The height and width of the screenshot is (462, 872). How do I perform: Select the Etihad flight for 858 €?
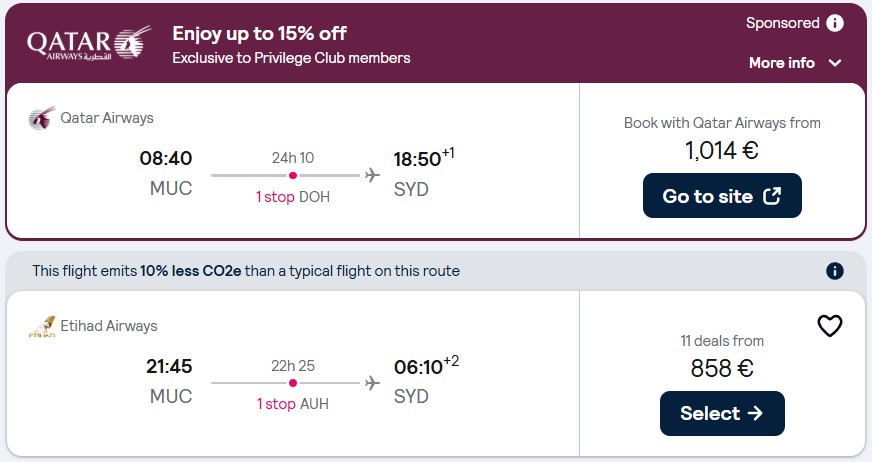[x=722, y=413]
